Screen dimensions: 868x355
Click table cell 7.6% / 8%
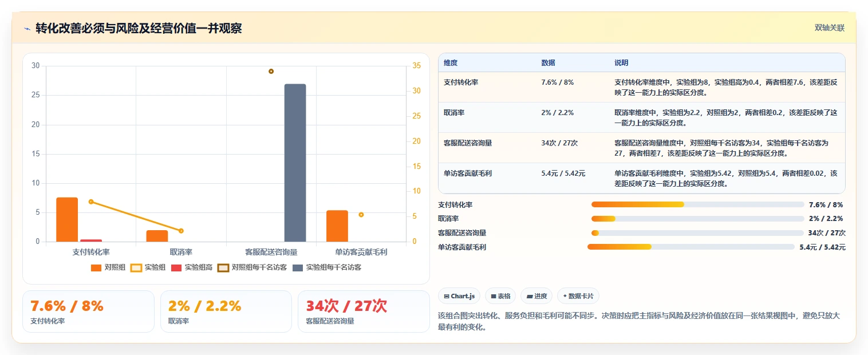pyautogui.click(x=558, y=82)
